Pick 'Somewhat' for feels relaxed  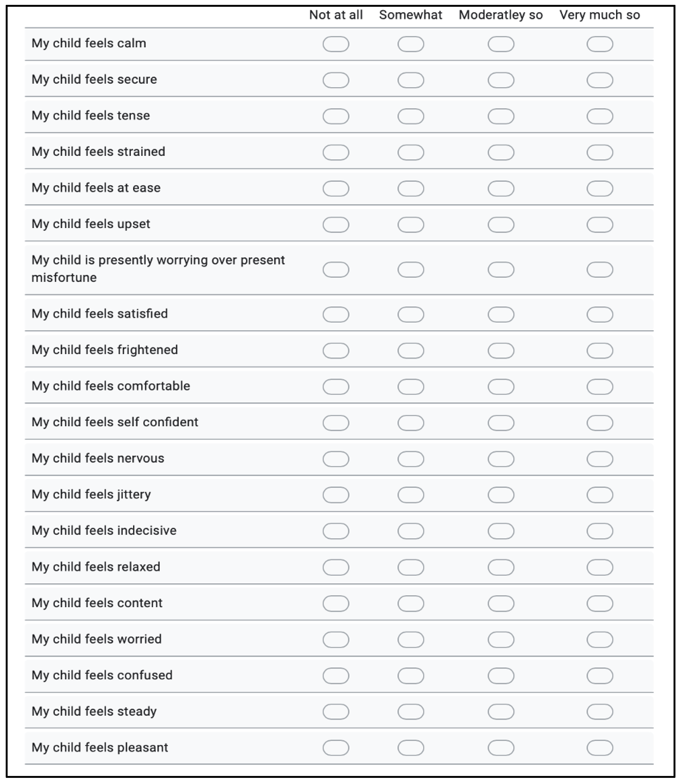click(411, 567)
